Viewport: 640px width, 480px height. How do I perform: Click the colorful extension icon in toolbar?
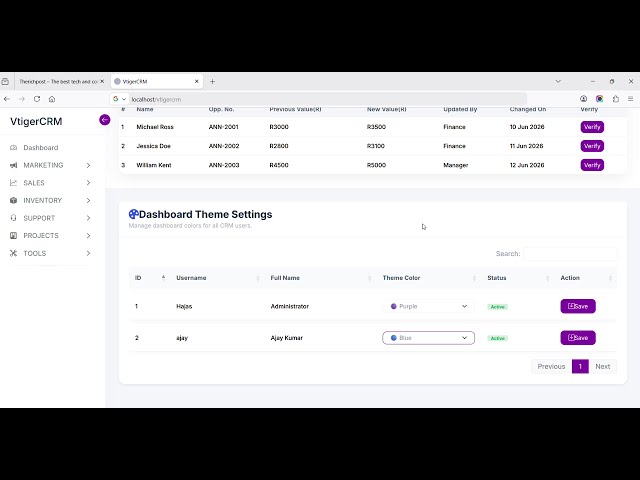[x=600, y=99]
